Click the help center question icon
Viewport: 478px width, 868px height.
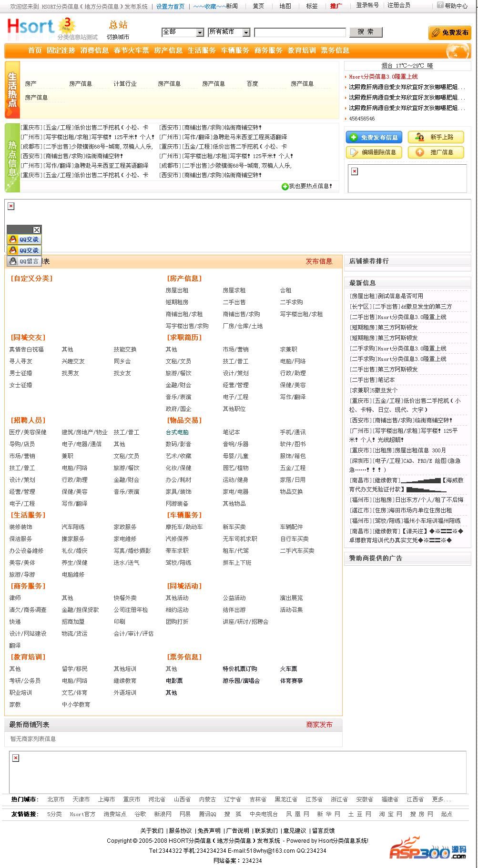(440, 5)
